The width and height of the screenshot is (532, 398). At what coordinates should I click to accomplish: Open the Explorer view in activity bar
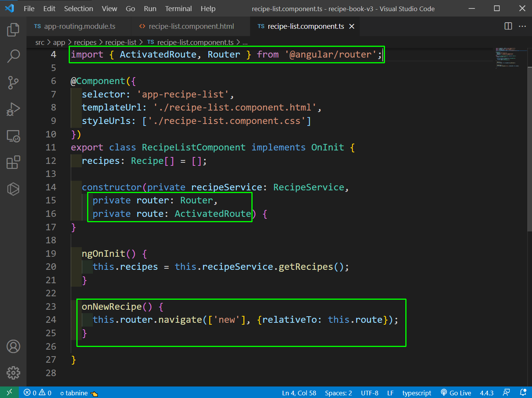[x=13, y=30]
